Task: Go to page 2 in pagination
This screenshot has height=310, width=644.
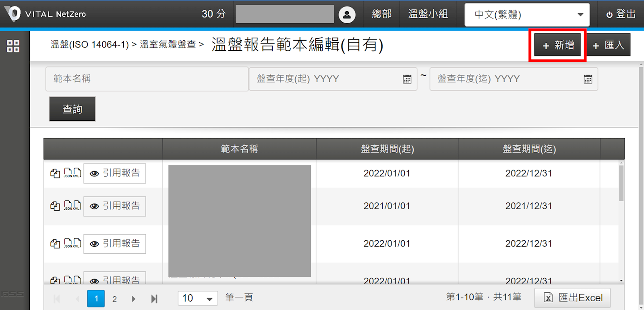Action: (114, 299)
